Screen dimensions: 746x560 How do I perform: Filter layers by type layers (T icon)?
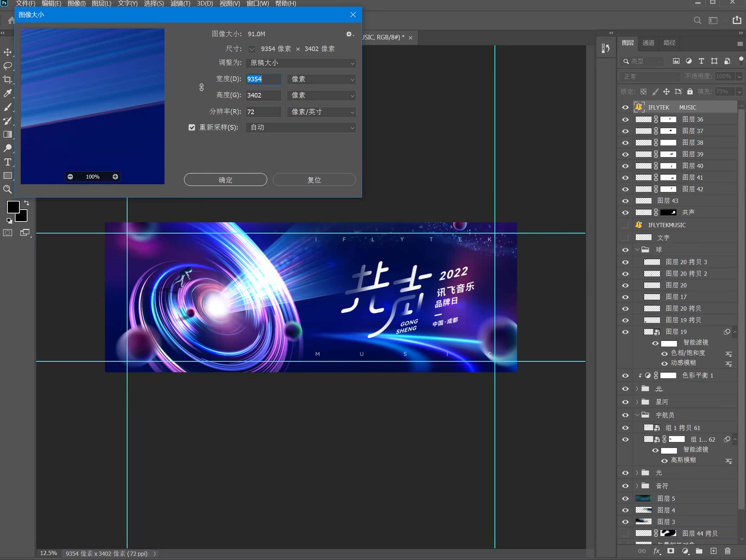click(701, 61)
